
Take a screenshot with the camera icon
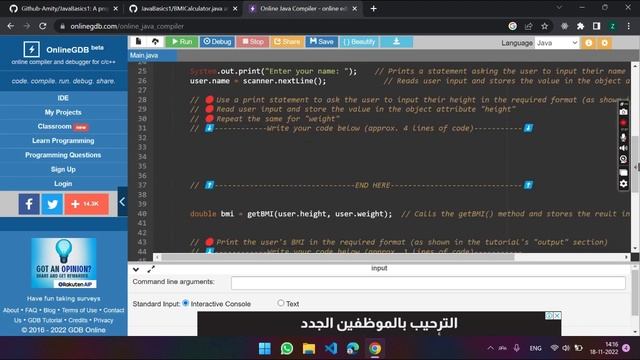(623, 112)
